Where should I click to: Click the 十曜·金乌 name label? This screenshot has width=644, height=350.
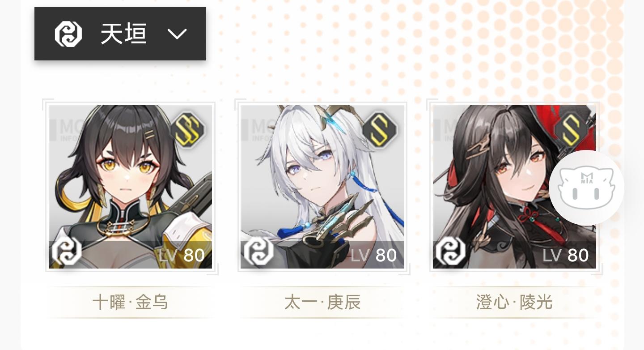click(130, 303)
